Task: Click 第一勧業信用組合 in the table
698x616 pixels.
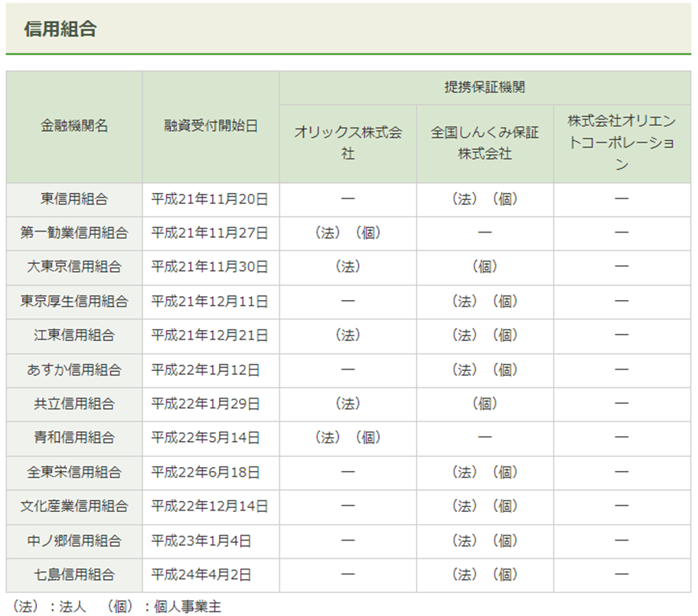Action: [x=74, y=233]
